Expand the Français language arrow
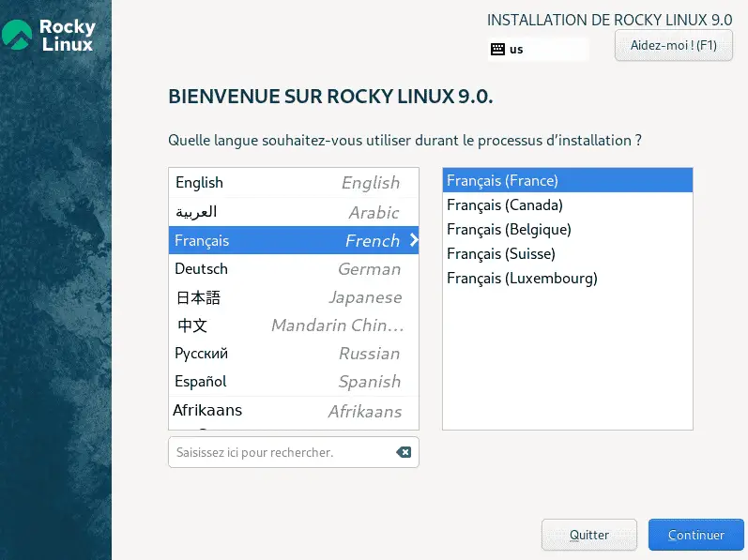Viewport: 748px width, 560px height. 414,240
